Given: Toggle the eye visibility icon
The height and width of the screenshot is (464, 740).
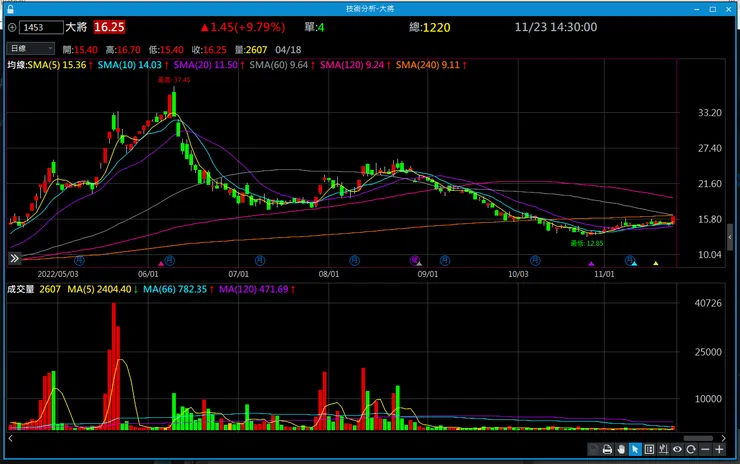Looking at the screenshot, I should pos(677,449).
